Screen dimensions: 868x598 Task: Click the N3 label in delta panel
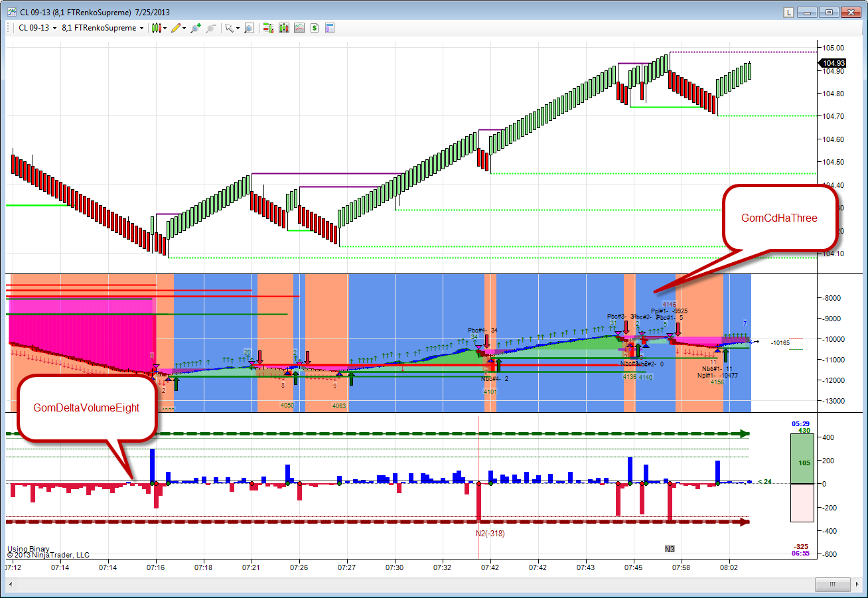click(x=670, y=549)
